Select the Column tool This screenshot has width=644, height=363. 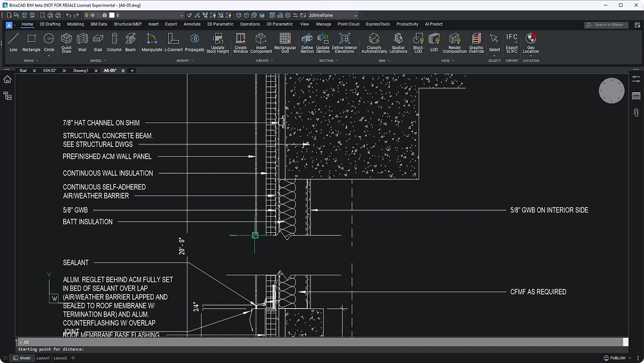114,43
